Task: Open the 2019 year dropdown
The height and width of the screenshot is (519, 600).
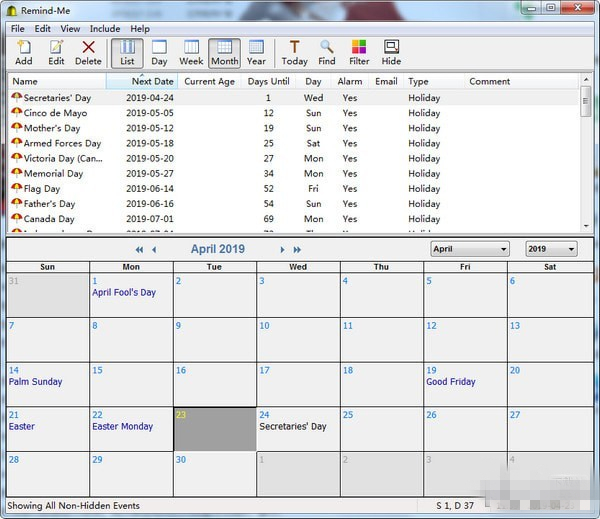Action: point(551,249)
